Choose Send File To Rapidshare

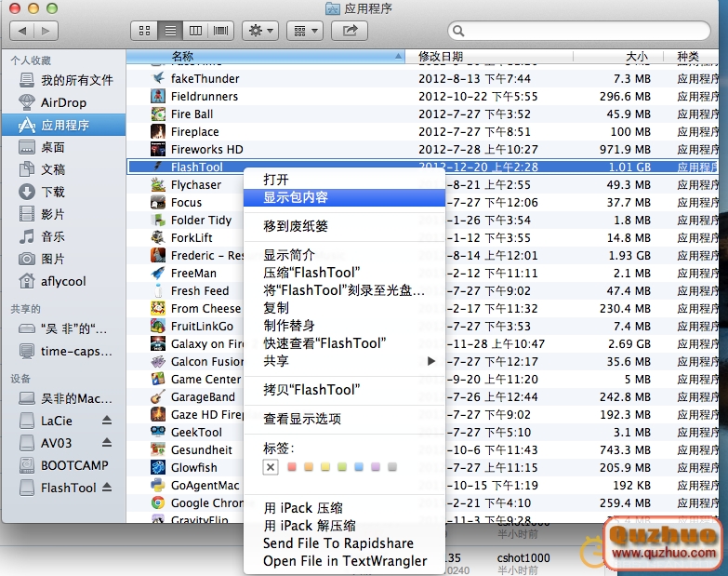(344, 543)
